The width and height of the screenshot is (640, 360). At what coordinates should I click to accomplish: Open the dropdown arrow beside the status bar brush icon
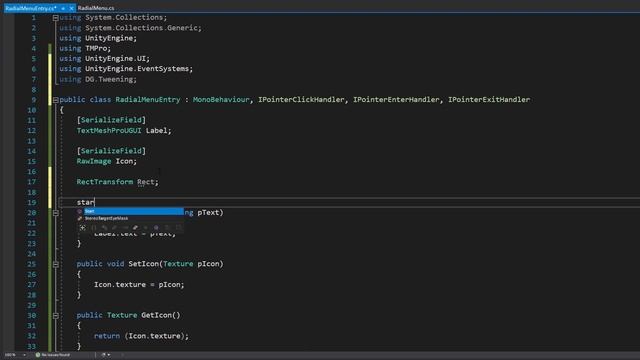(x=109, y=355)
